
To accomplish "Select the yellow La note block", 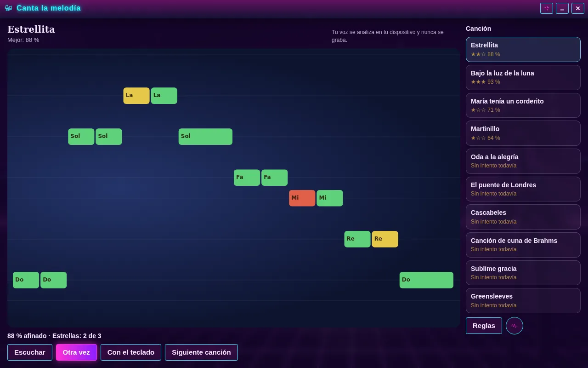I will (x=136, y=96).
